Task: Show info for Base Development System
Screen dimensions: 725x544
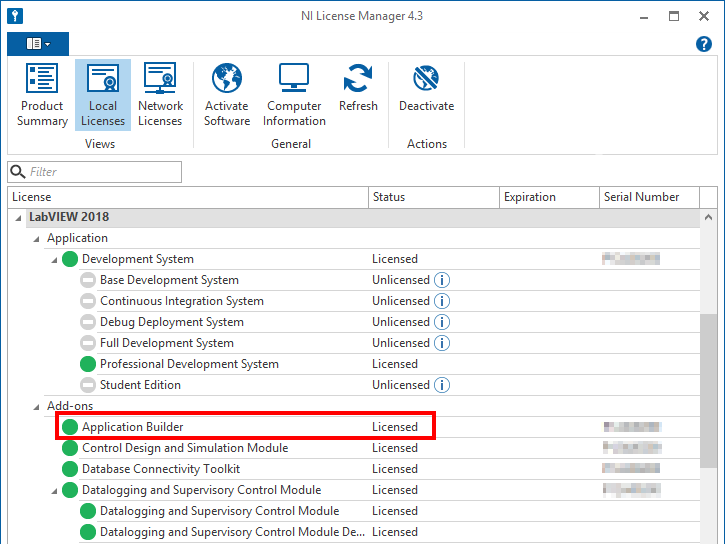Action: click(442, 280)
